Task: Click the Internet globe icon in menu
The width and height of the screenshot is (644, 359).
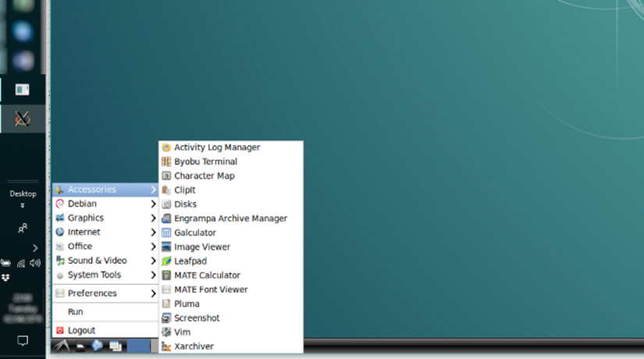Action: click(60, 232)
